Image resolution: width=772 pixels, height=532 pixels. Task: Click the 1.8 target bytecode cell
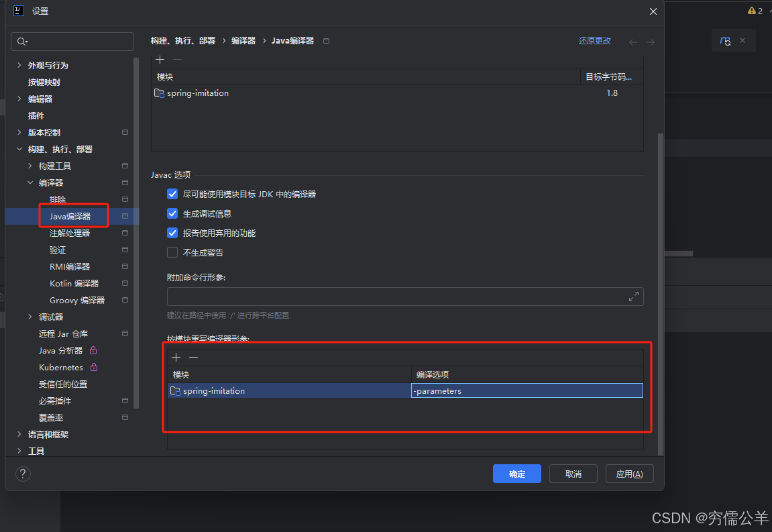click(612, 93)
